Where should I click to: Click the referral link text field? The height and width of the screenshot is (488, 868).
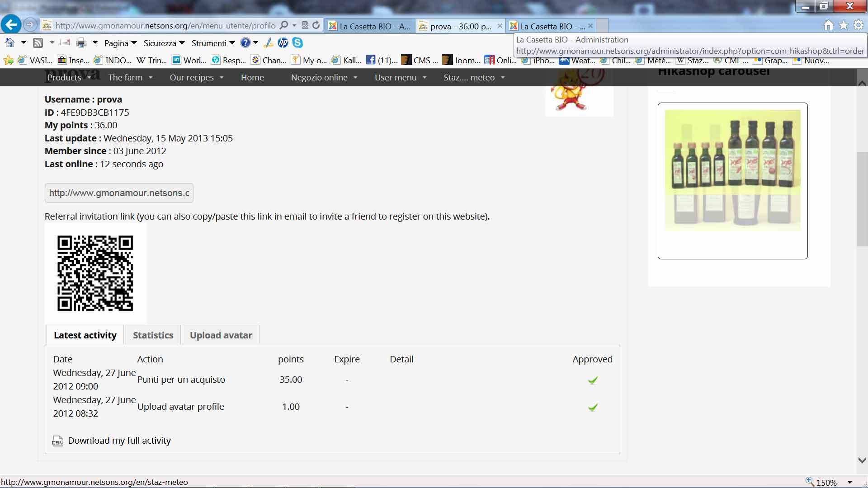pos(119,193)
